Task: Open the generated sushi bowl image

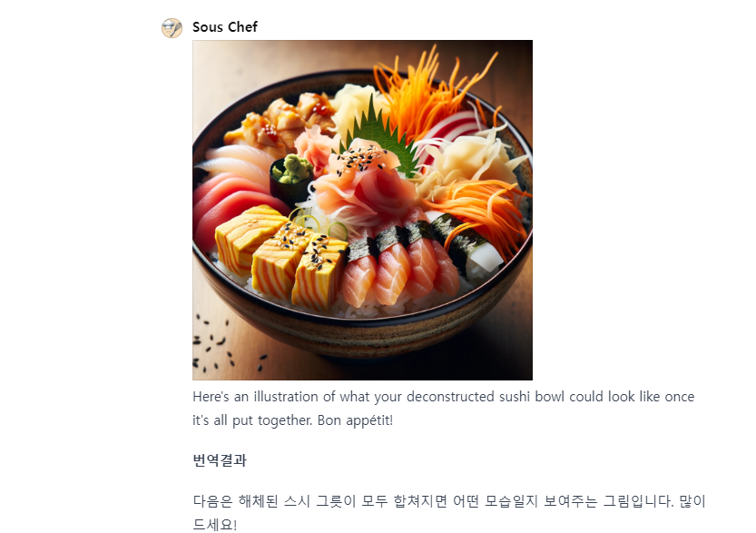Action: (363, 210)
